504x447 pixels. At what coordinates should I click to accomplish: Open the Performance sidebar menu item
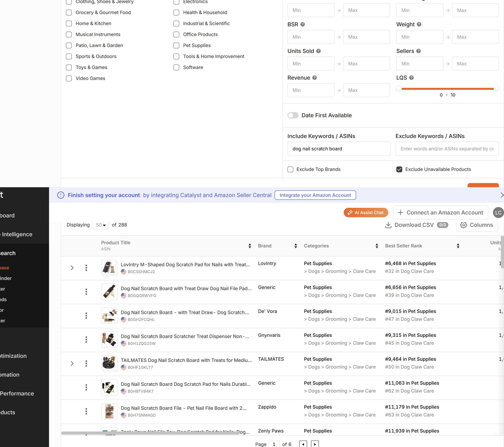click(17, 393)
